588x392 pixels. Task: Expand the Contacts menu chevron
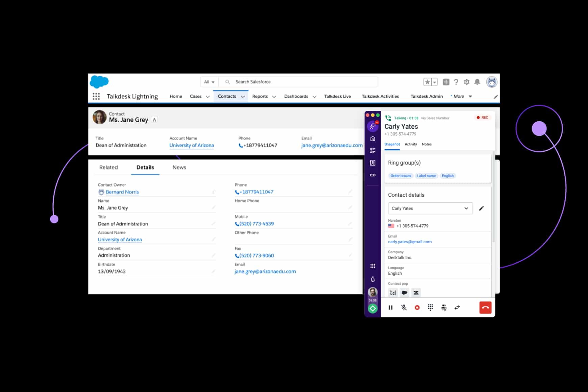243,97
